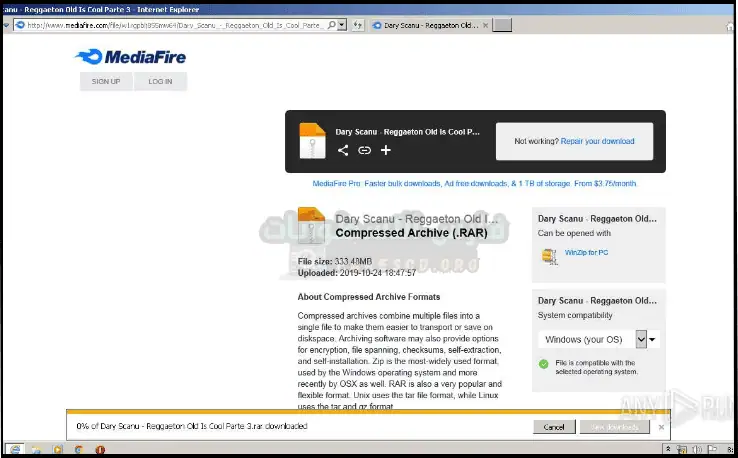Cancel the download in notification bar
The width and height of the screenshot is (738, 458).
pyautogui.click(x=553, y=426)
